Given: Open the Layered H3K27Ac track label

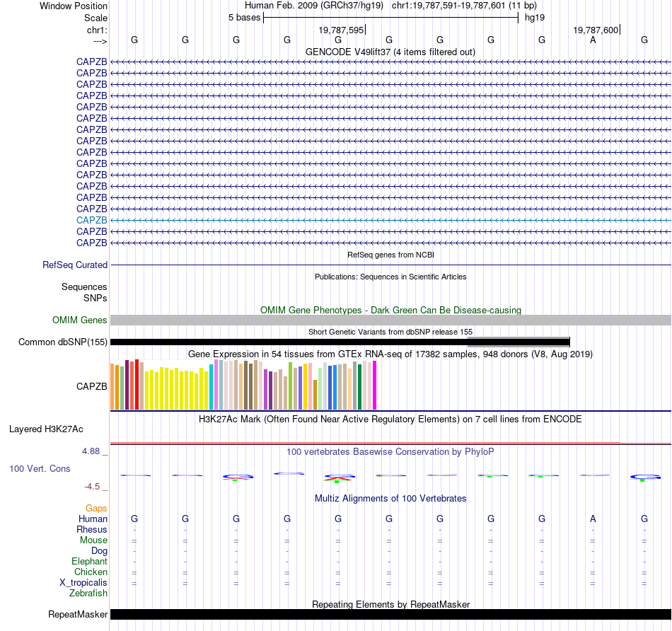Looking at the screenshot, I should pyautogui.click(x=46, y=429).
